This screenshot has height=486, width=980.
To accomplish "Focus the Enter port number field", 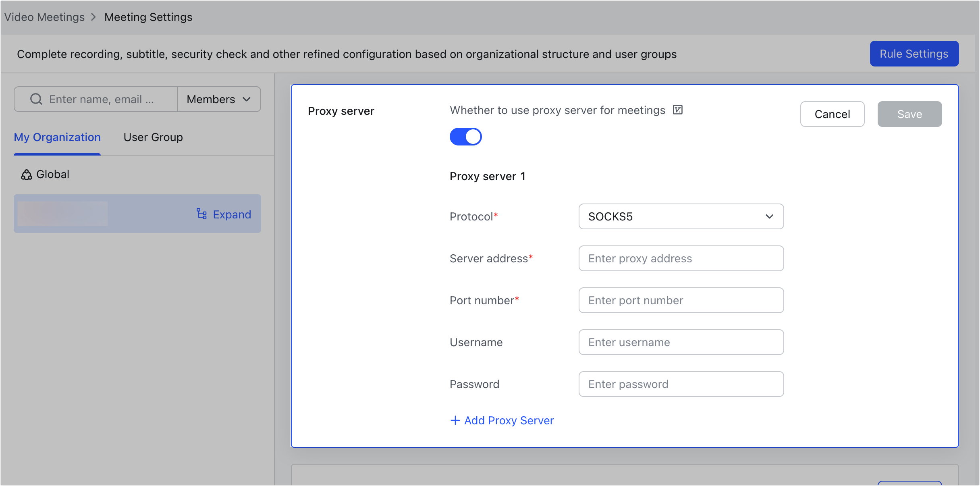I will tap(681, 300).
